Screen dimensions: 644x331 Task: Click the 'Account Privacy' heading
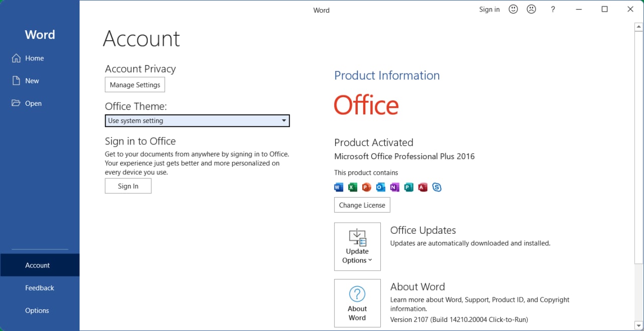pyautogui.click(x=140, y=69)
